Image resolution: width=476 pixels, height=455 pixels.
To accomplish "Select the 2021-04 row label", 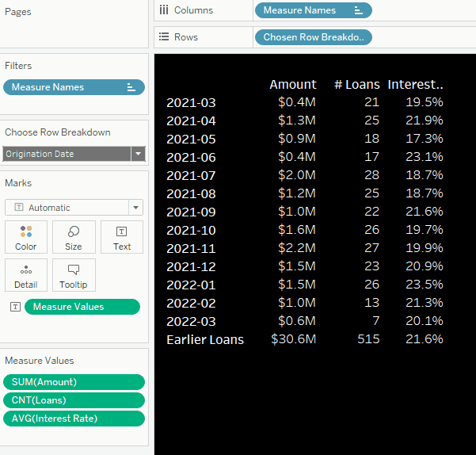I will [191, 121].
